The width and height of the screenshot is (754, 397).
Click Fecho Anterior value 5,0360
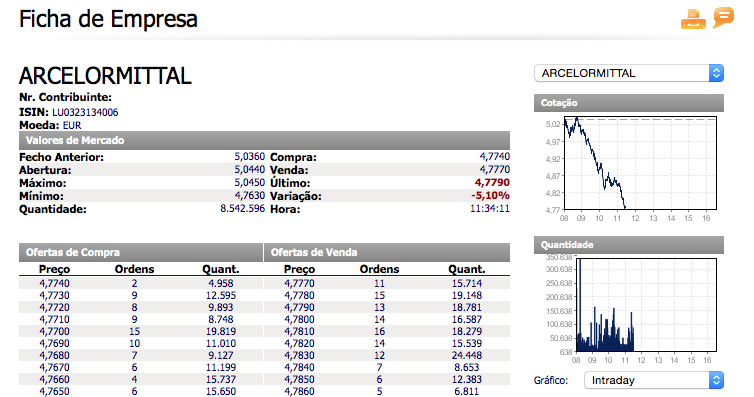(x=250, y=157)
